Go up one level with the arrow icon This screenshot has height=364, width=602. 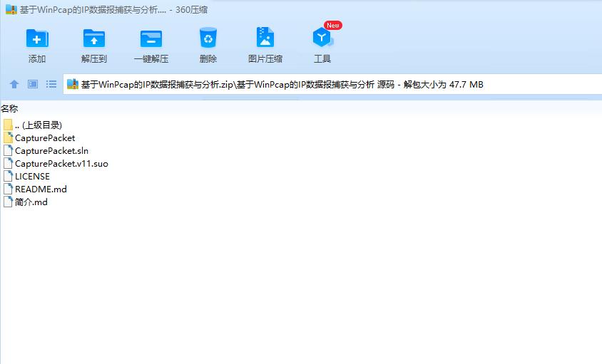point(14,84)
